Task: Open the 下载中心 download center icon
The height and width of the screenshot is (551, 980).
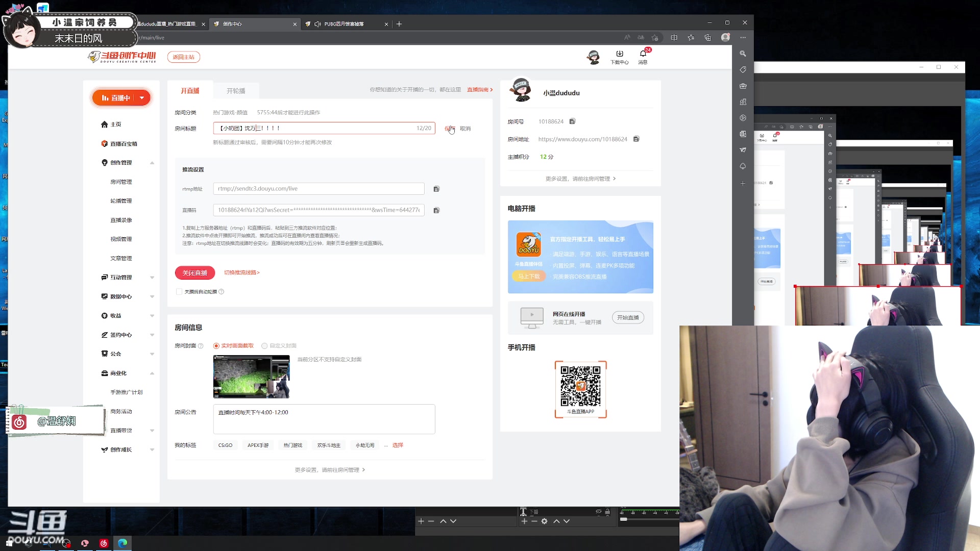Action: pos(620,57)
